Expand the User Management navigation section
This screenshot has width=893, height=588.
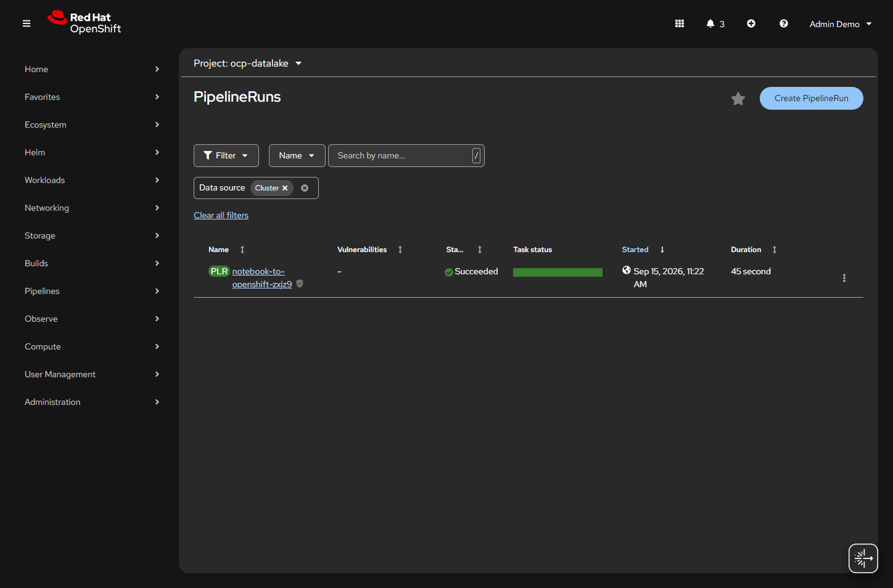click(91, 374)
